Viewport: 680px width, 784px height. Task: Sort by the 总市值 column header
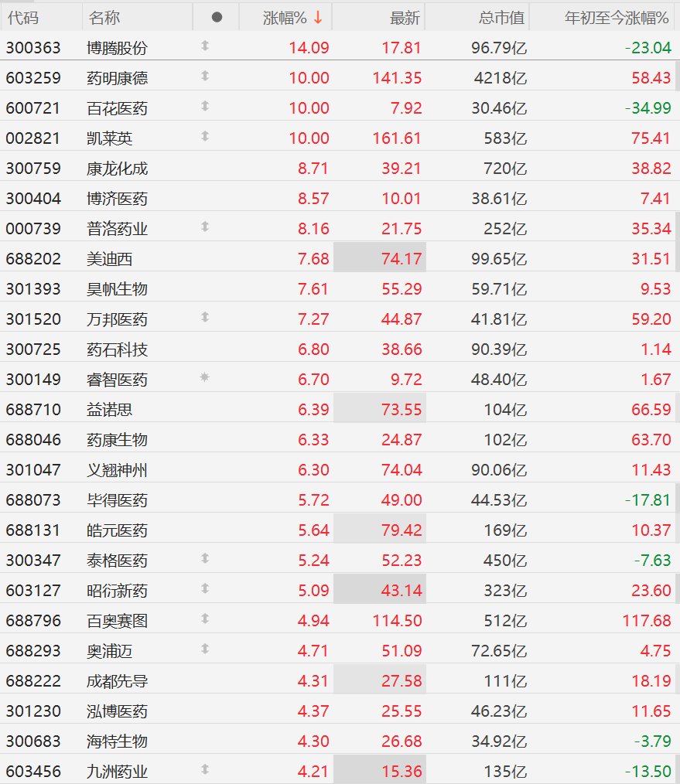pyautogui.click(x=501, y=18)
